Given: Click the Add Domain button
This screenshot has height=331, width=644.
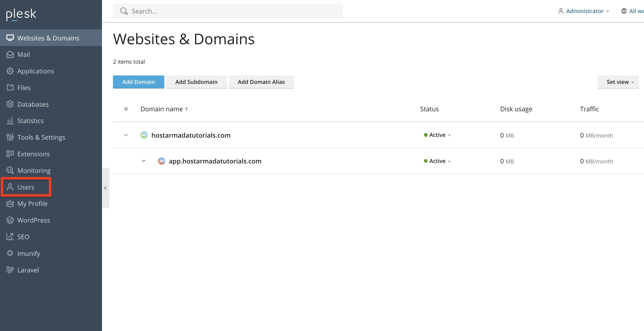Looking at the screenshot, I should 139,82.
